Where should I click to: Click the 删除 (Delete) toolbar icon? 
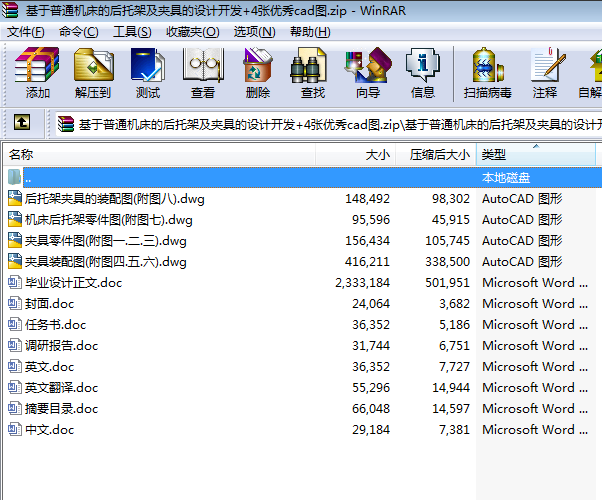coord(258,65)
